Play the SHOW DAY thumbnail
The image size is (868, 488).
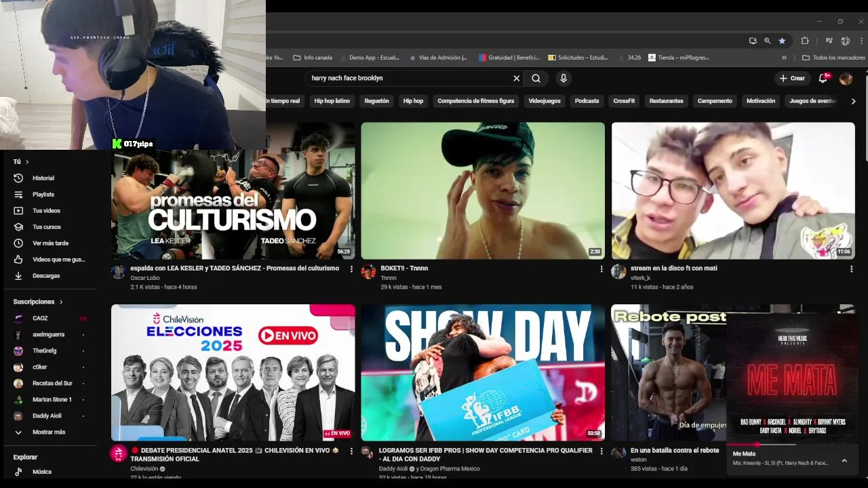[483, 373]
